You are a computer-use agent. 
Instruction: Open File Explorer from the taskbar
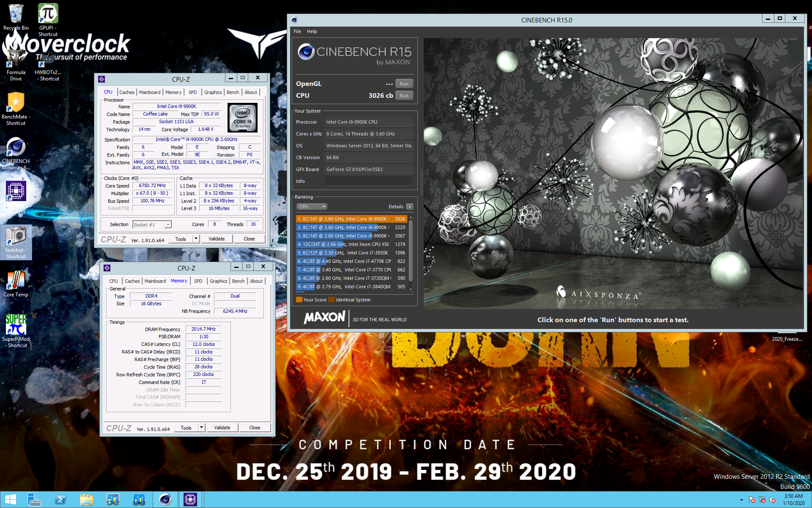[87, 500]
